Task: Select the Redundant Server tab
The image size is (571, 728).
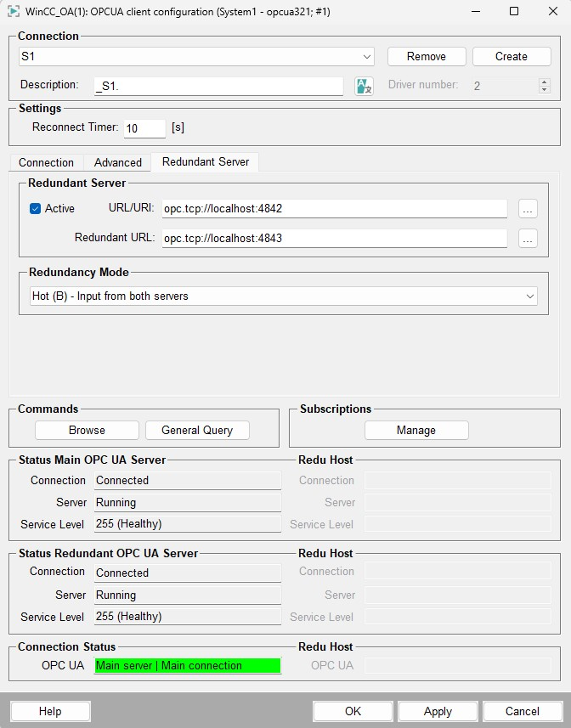Action: [x=206, y=161]
